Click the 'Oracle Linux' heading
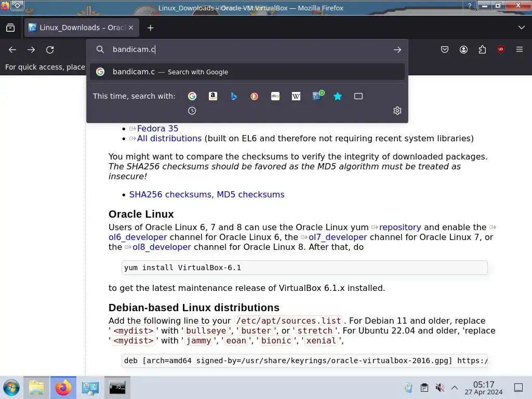532x399 pixels. pyautogui.click(x=141, y=214)
